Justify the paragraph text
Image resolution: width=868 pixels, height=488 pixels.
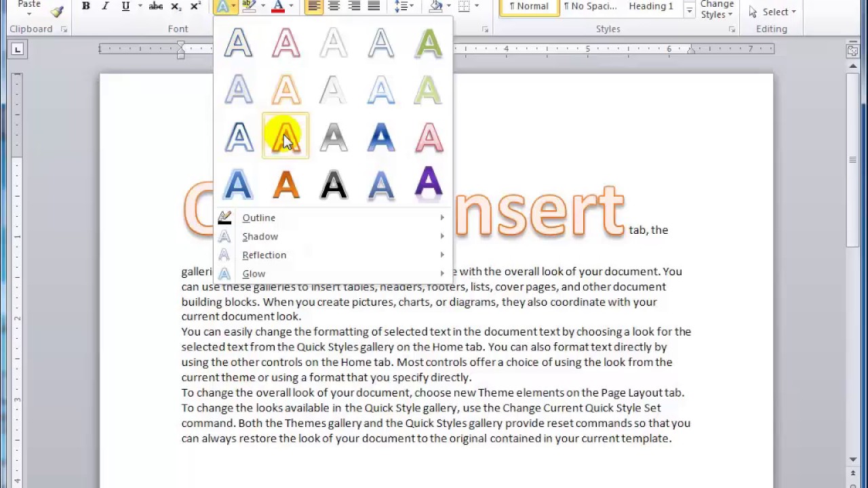point(374,6)
